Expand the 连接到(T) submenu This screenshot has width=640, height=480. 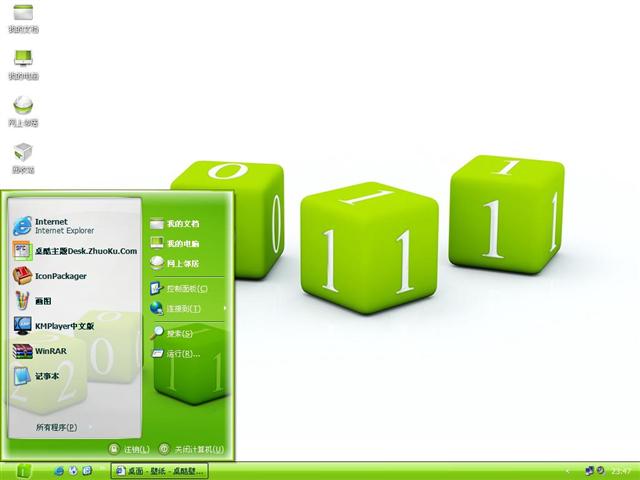(x=187, y=308)
